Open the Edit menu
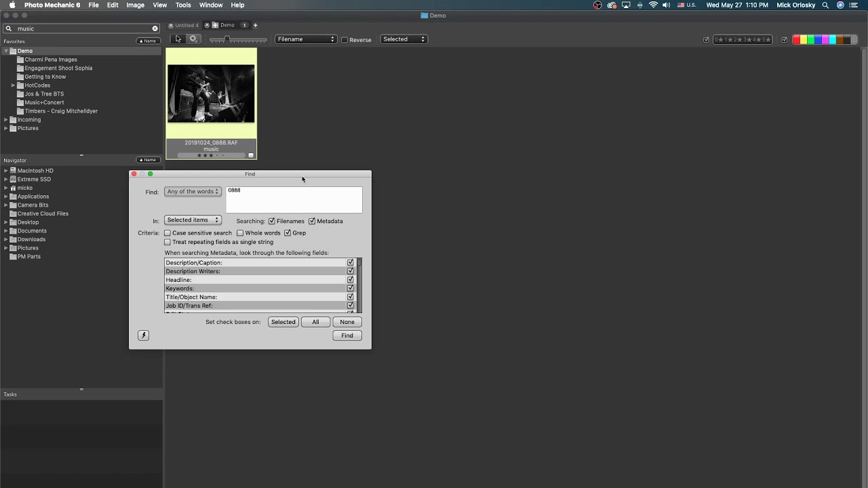This screenshot has height=488, width=868. click(113, 5)
